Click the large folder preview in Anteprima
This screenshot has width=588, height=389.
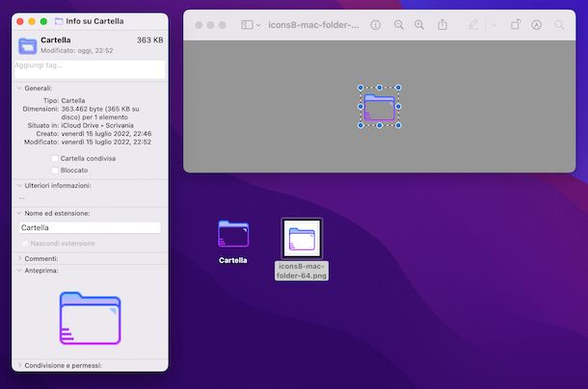(x=90, y=318)
